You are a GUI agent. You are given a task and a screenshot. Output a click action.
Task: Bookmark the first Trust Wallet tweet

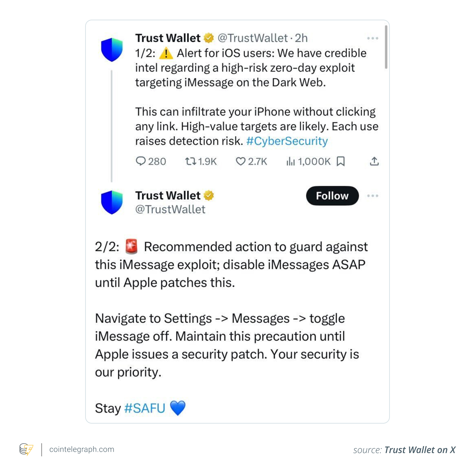(x=341, y=161)
